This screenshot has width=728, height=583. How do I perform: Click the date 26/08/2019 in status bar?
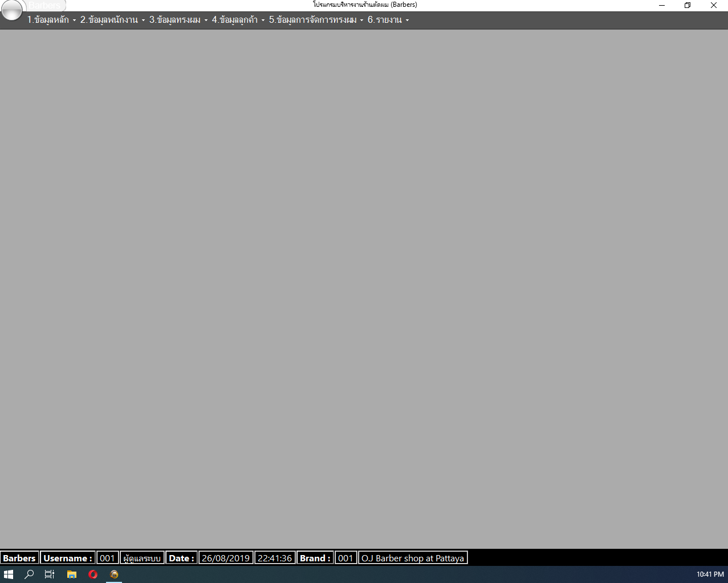[226, 558]
